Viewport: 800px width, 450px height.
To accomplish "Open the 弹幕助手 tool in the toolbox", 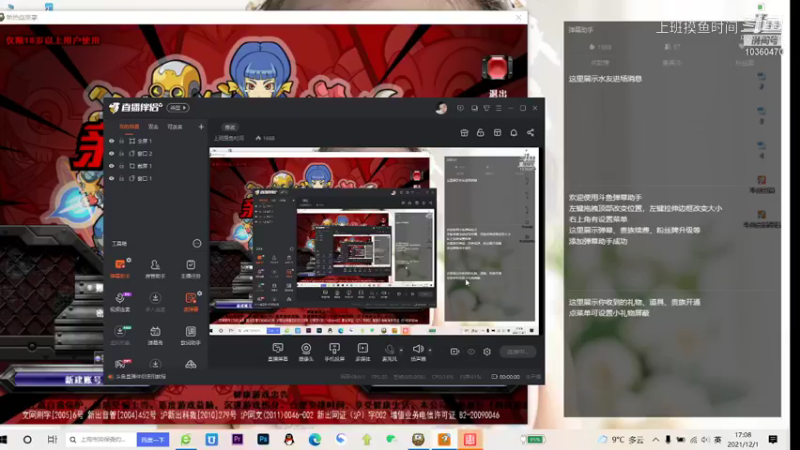I will coord(120,268).
